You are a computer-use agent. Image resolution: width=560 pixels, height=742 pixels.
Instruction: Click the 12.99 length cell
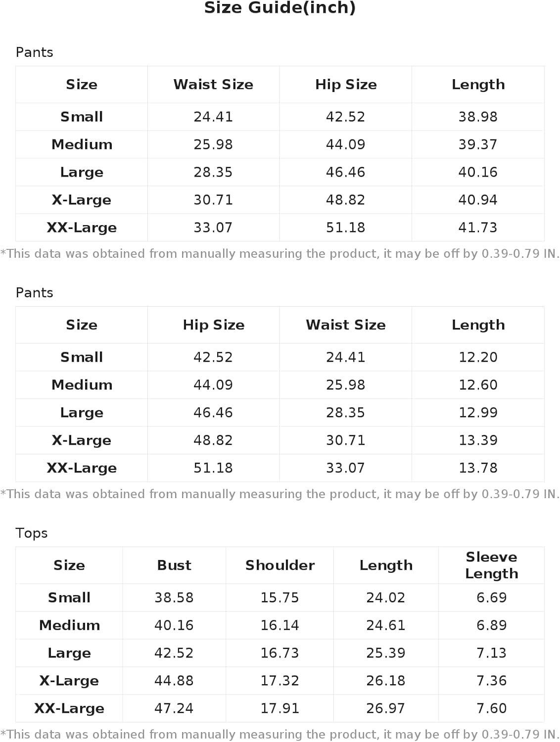pos(478,413)
